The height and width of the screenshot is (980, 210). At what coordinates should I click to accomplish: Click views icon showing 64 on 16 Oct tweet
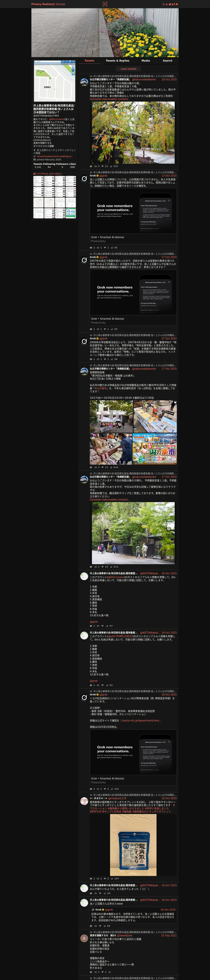click(107, 685)
